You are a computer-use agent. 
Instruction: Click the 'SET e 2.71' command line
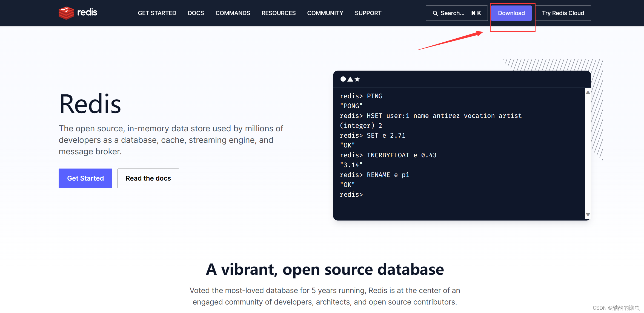pyautogui.click(x=373, y=135)
